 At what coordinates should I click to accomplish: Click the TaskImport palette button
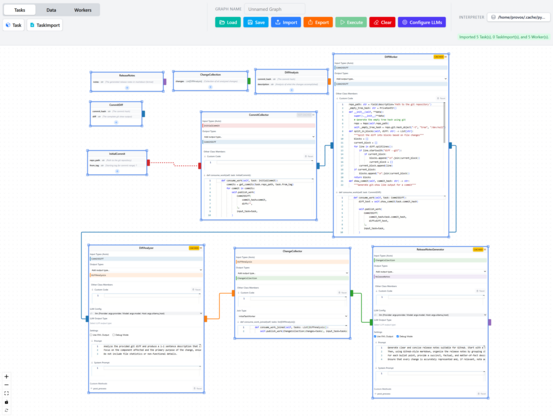pyautogui.click(x=45, y=25)
